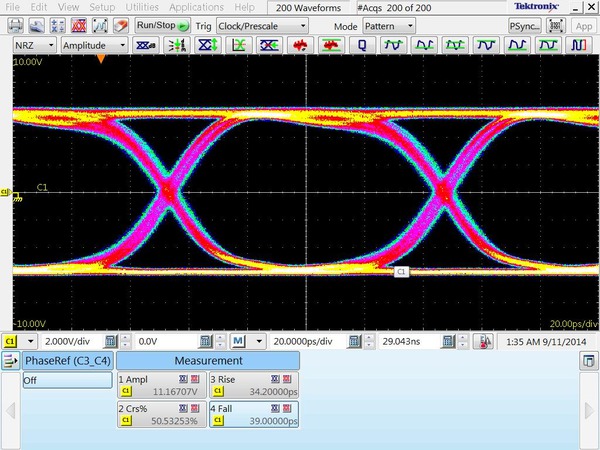Open the math operations (+/-/×/÷) icon
Screen dimensions: 600x450
pos(58,26)
